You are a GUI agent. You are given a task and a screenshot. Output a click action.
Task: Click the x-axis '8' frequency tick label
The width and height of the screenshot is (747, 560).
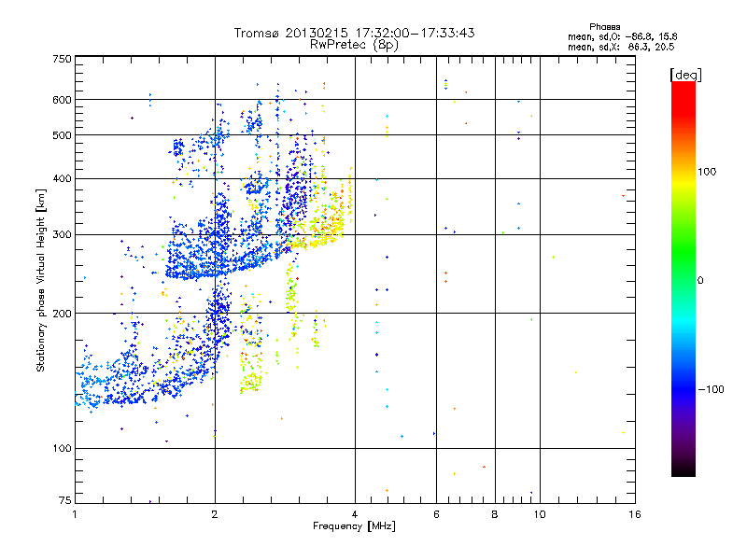point(495,514)
